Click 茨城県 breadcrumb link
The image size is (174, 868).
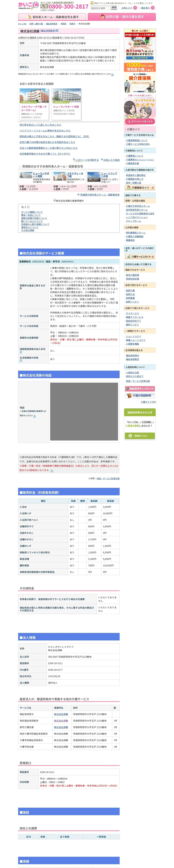coord(64,24)
